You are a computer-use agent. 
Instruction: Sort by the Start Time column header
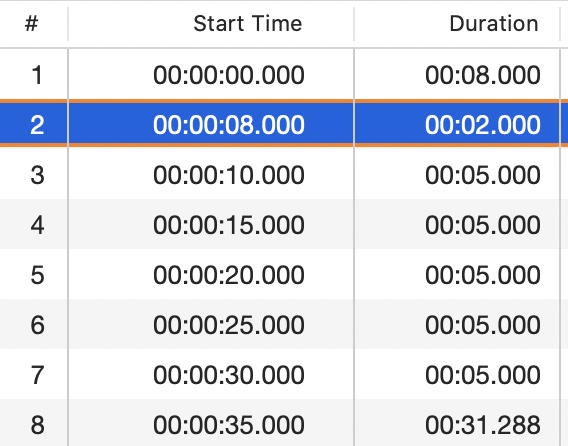[x=247, y=24]
